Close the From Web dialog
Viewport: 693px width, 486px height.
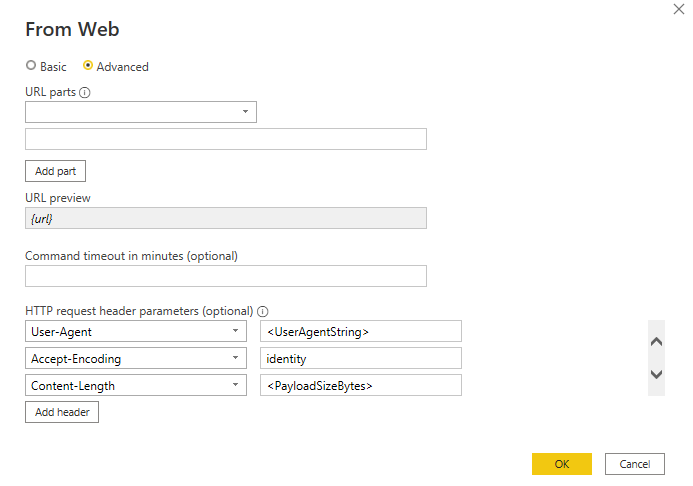coord(679,9)
